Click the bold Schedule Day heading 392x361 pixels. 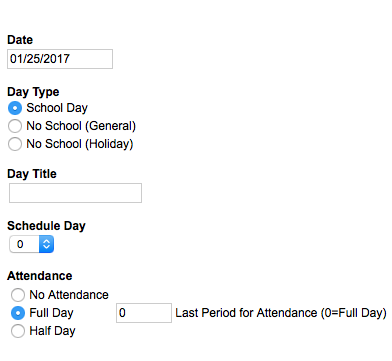tap(46, 226)
